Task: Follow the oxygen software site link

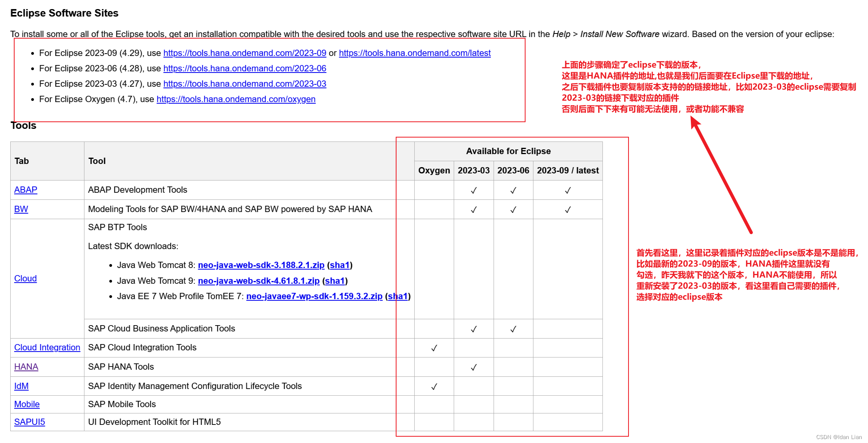Action: [x=236, y=99]
